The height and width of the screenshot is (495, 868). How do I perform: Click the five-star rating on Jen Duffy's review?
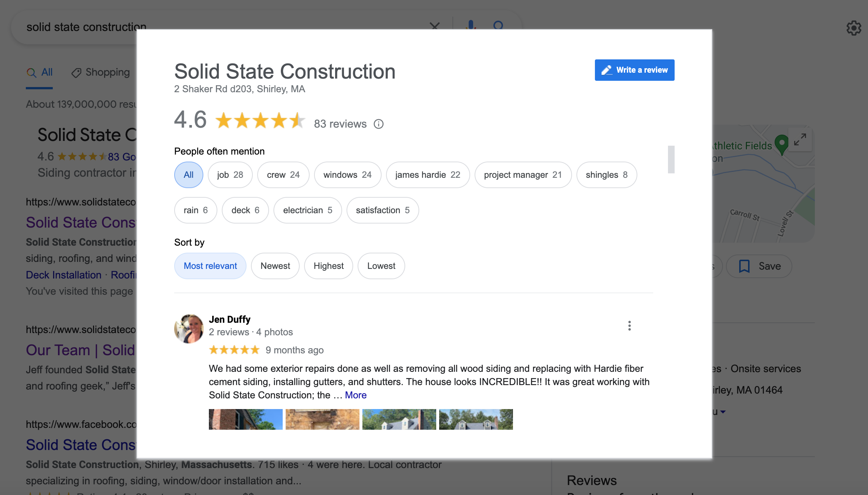click(x=234, y=350)
